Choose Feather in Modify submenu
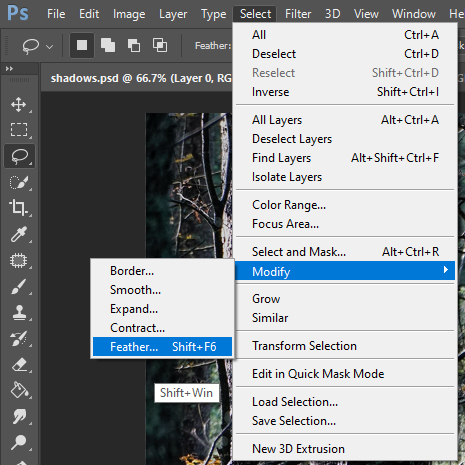 click(x=162, y=347)
